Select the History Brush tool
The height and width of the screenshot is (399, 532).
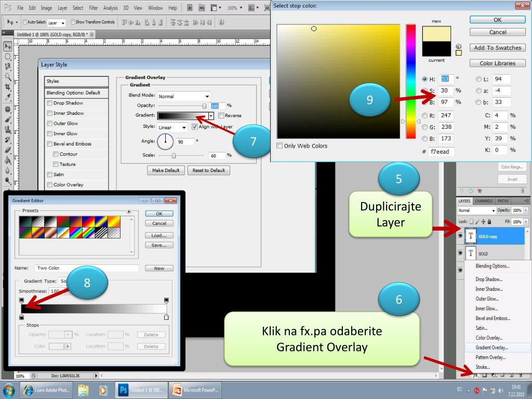(x=7, y=139)
